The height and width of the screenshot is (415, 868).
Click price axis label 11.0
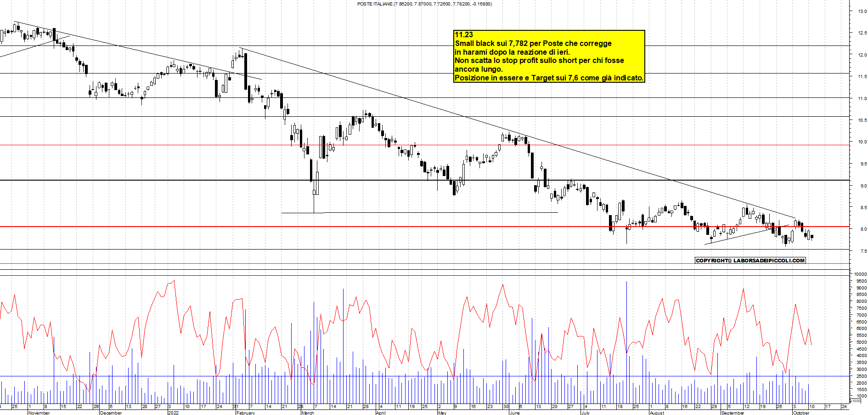862,99
